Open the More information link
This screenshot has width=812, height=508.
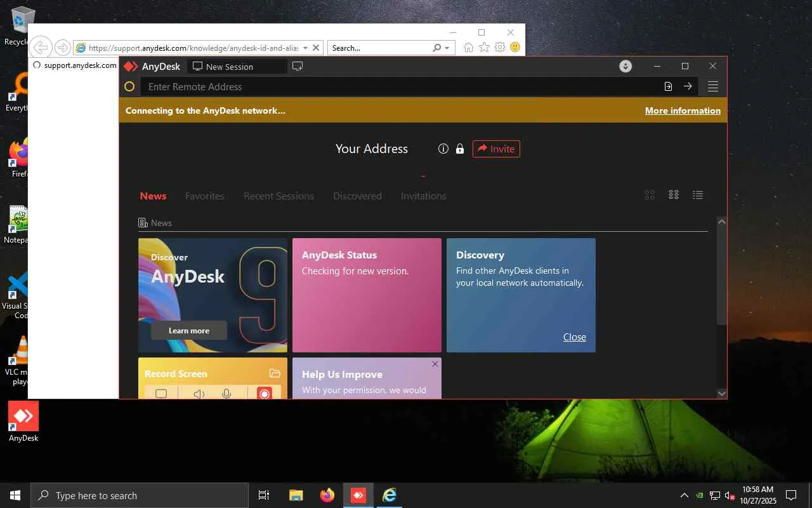683,110
